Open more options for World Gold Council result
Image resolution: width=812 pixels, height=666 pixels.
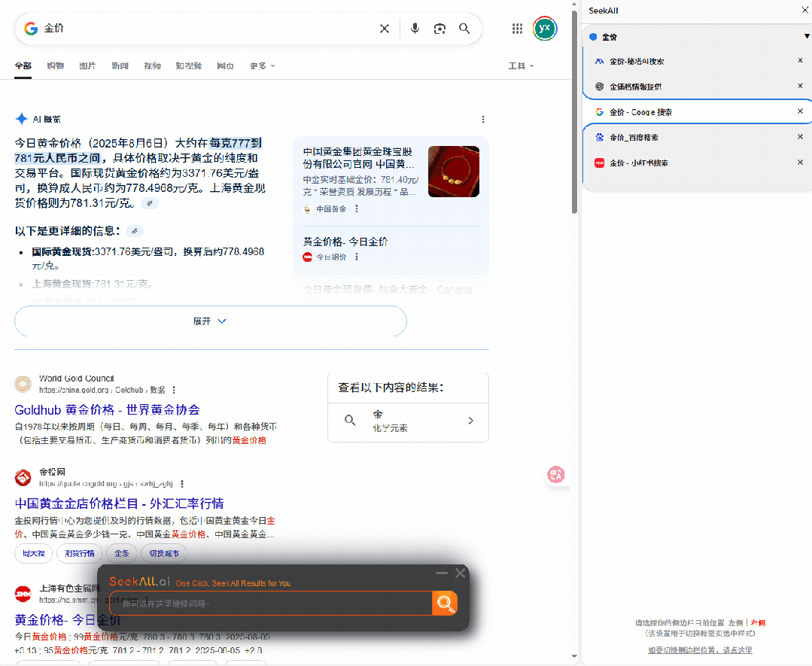(174, 390)
